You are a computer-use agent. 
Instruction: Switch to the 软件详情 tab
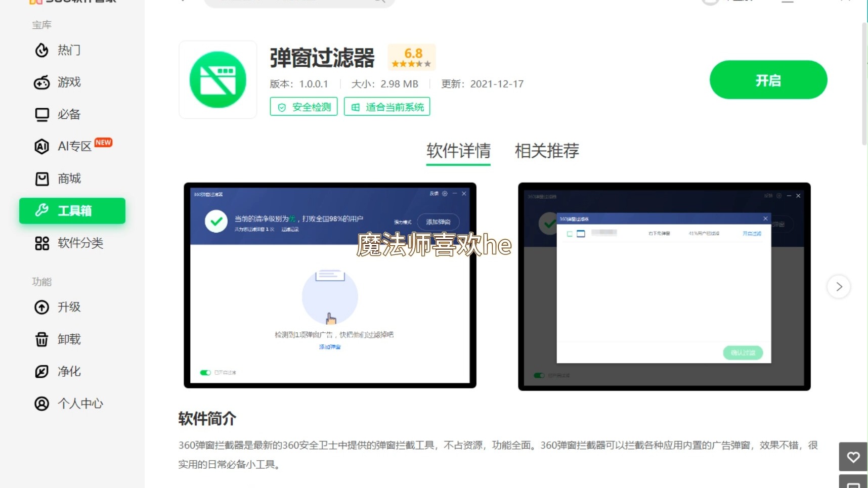point(458,151)
